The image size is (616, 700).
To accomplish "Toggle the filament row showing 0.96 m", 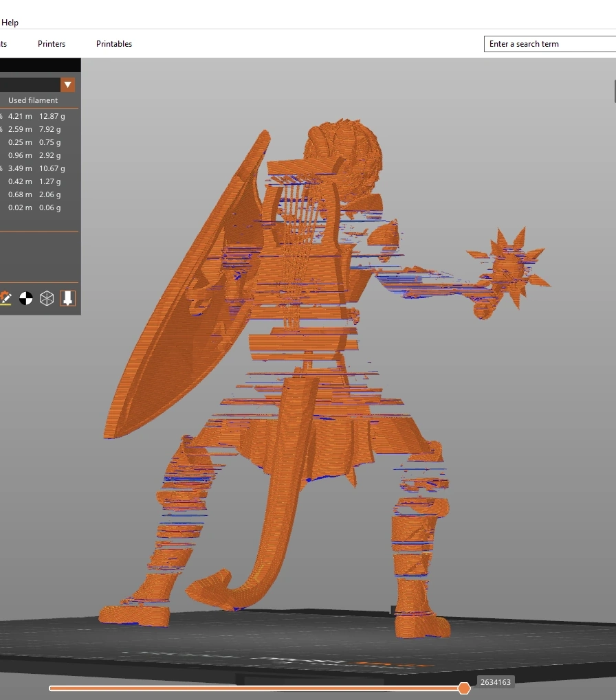I will click(20, 155).
